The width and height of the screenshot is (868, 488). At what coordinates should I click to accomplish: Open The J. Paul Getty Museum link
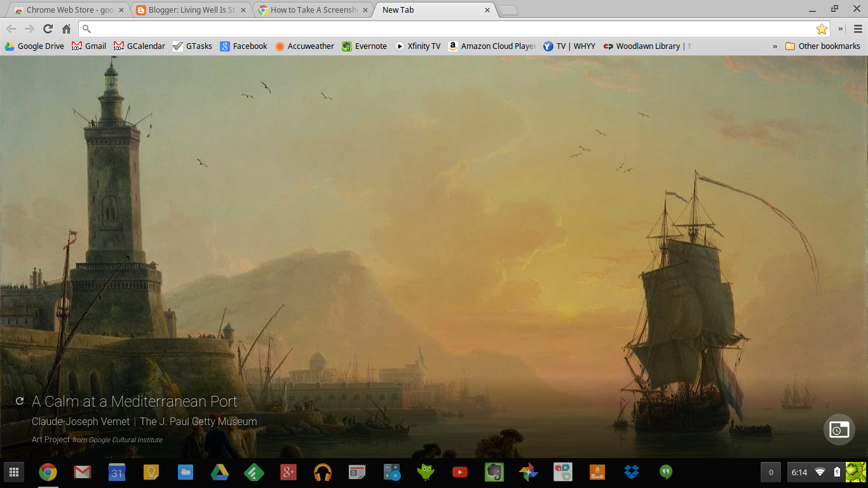tap(198, 421)
